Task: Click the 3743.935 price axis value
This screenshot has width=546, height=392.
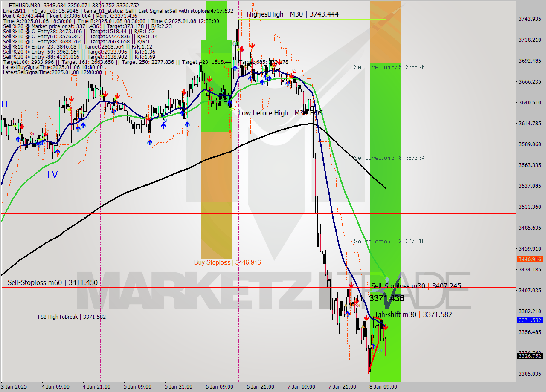Action: (x=529, y=19)
